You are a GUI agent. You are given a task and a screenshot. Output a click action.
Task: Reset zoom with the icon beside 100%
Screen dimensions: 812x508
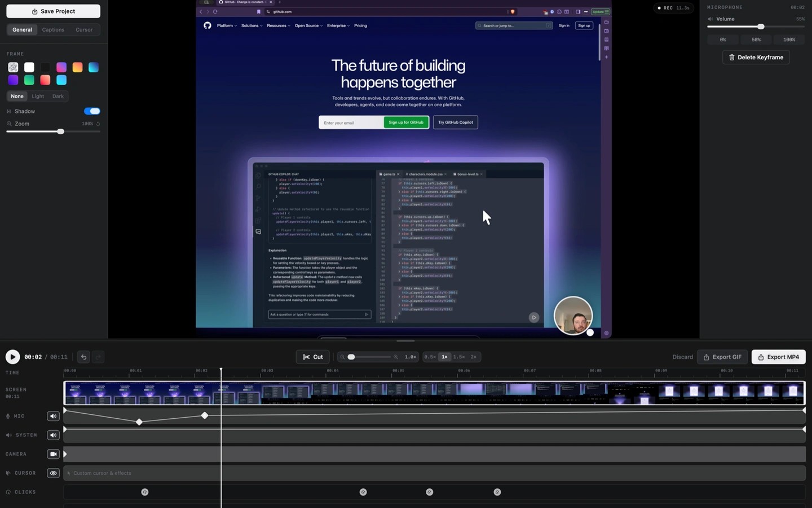(98, 124)
